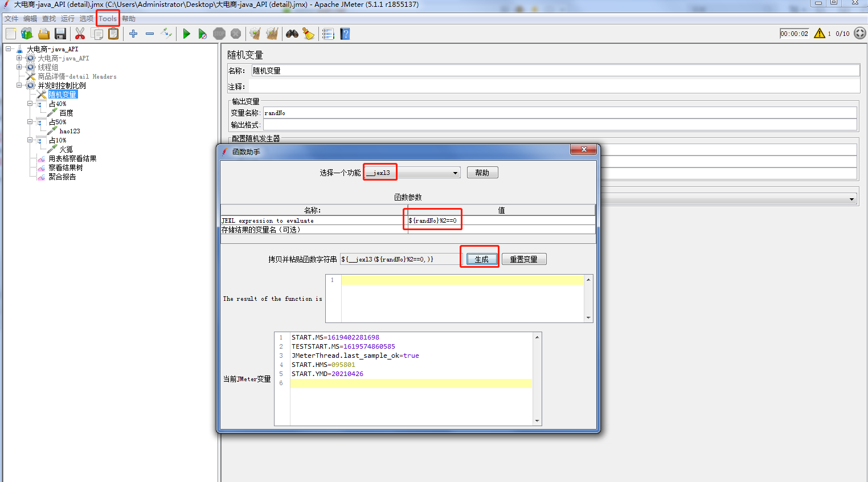Expand the greyed 大电商-java_API thread group node
This screenshot has height=482, width=868.
[x=19, y=58]
